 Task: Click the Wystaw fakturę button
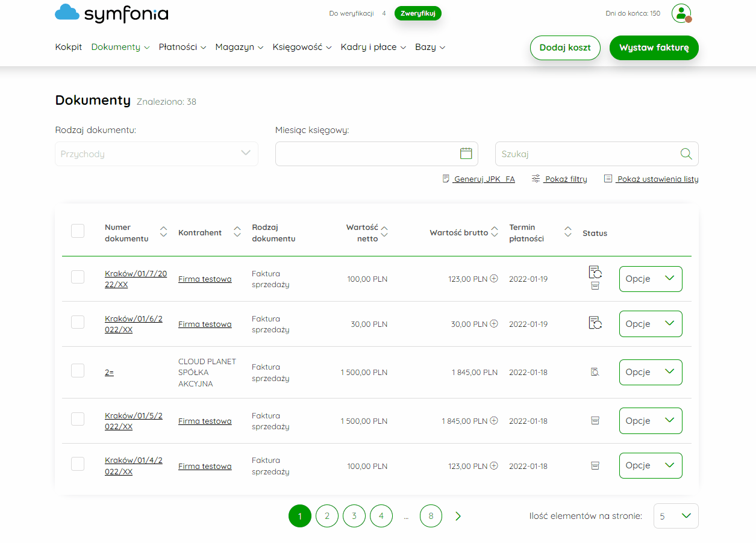coord(654,48)
